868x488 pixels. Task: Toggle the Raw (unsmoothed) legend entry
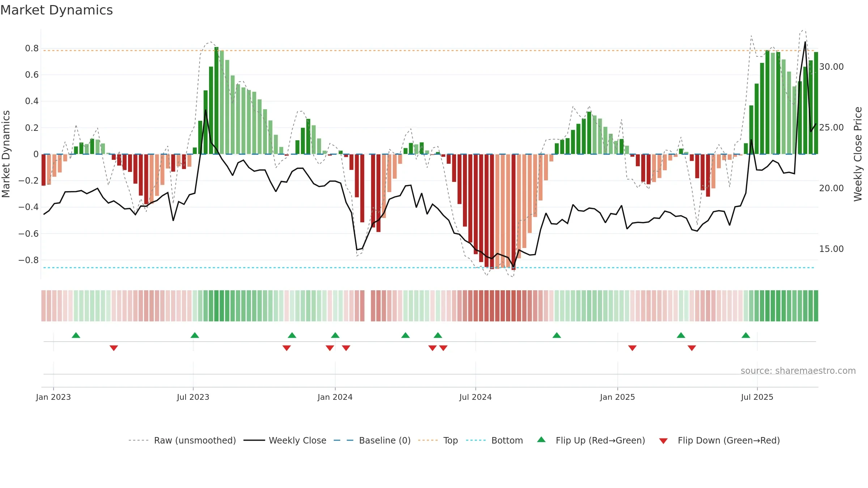point(182,440)
